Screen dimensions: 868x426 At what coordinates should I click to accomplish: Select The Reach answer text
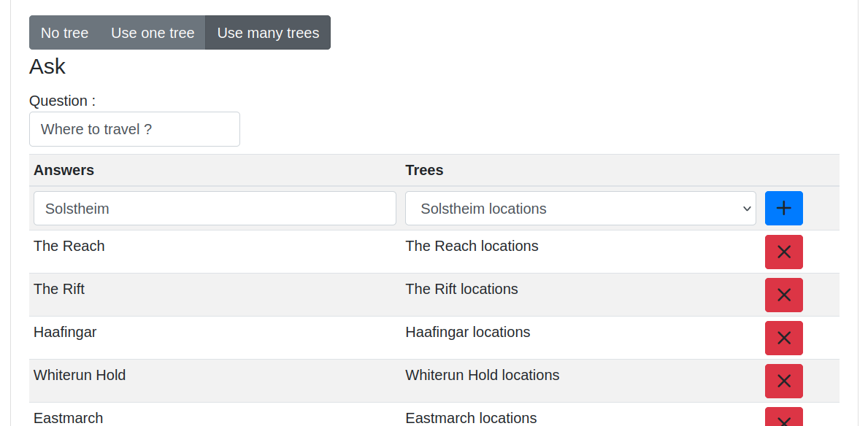(69, 246)
